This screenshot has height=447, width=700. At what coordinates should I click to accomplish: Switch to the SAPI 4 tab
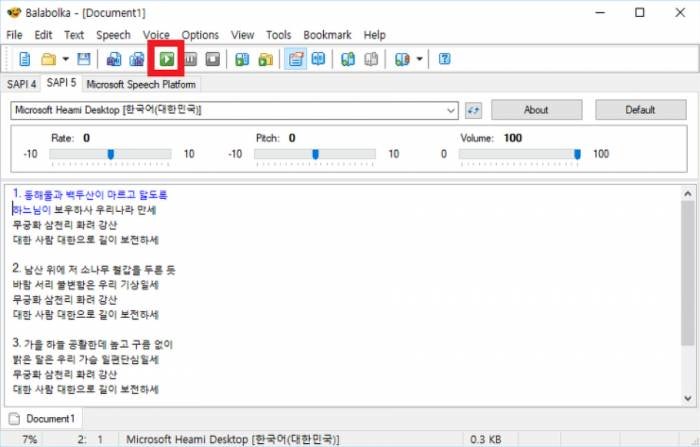click(21, 84)
